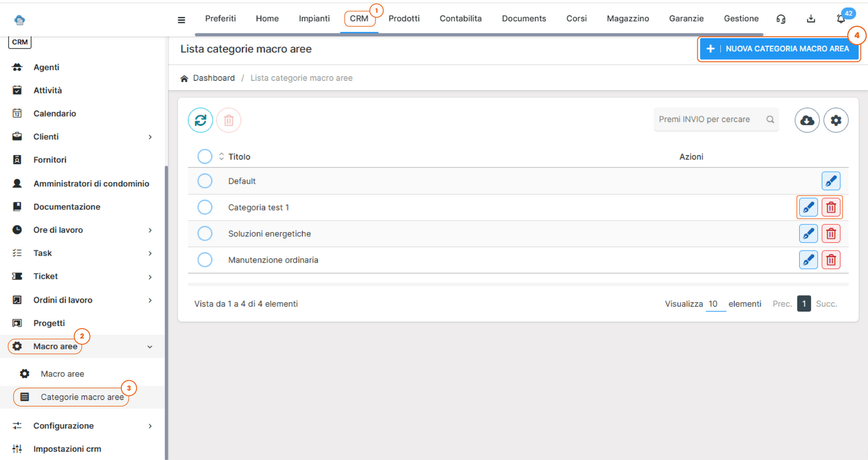Expand the Ticket sidebar submenu
Screen dimensions: 868x460
tap(150, 277)
